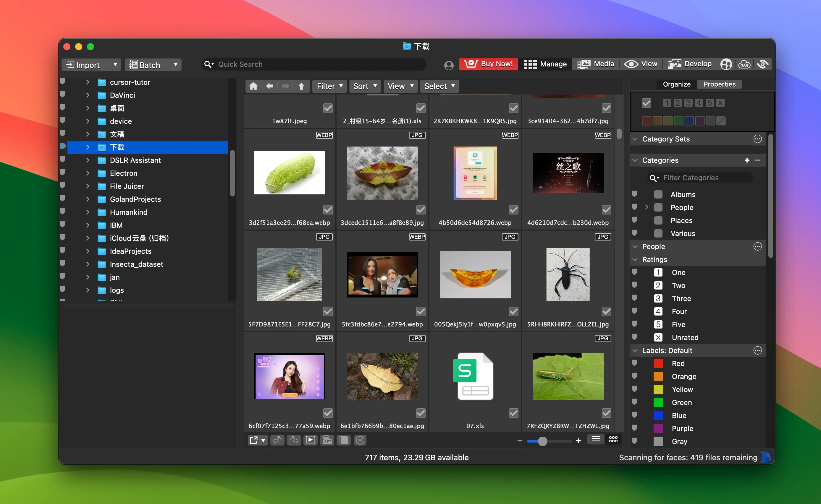
Task: Click the Buy Now! button
Action: click(x=488, y=64)
